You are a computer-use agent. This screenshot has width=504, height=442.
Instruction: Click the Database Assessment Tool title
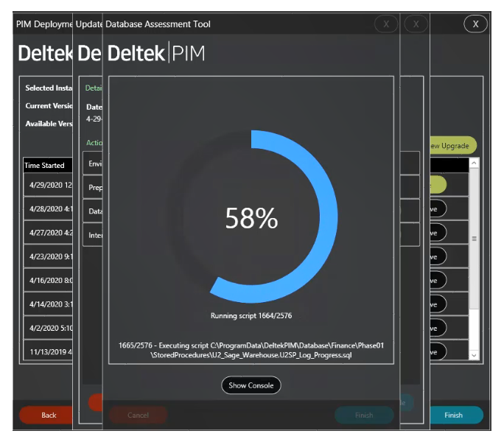pos(158,24)
